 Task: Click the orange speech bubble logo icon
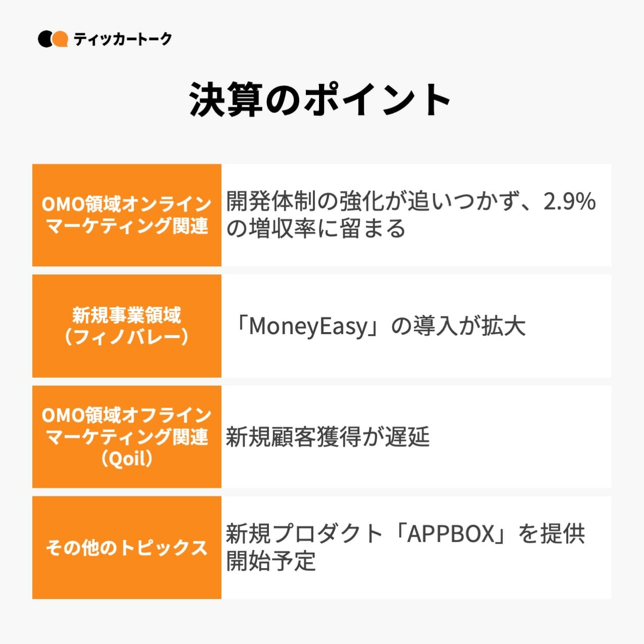60,39
